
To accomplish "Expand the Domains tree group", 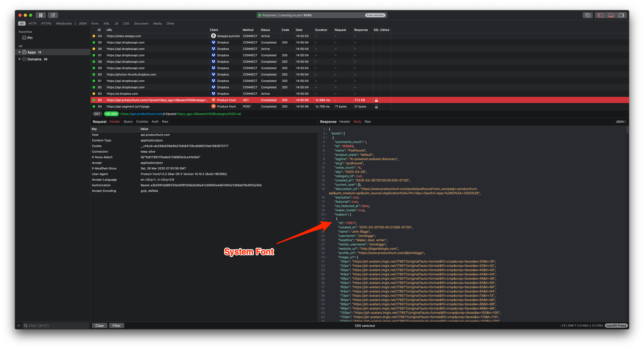I will click(x=19, y=59).
